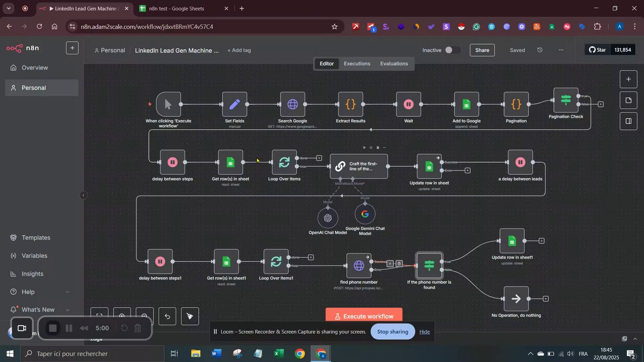
Task: Add node after 'Update row in sheet1'
Action: [541, 241]
